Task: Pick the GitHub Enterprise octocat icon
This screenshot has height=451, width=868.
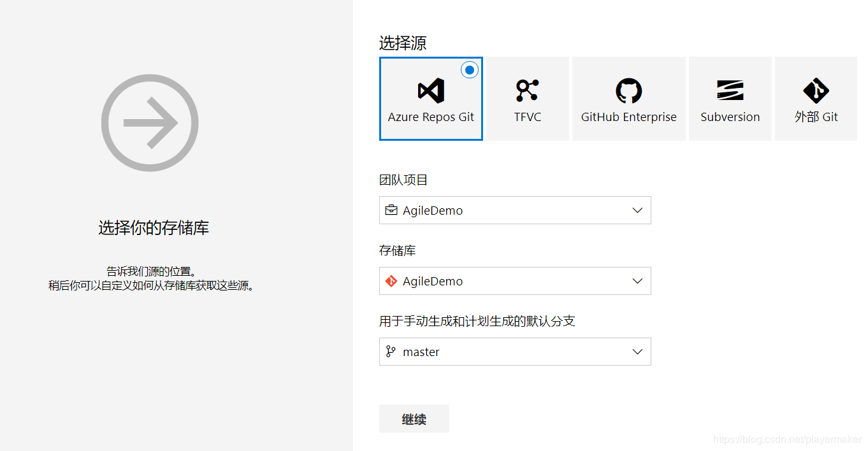Action: 628,91
